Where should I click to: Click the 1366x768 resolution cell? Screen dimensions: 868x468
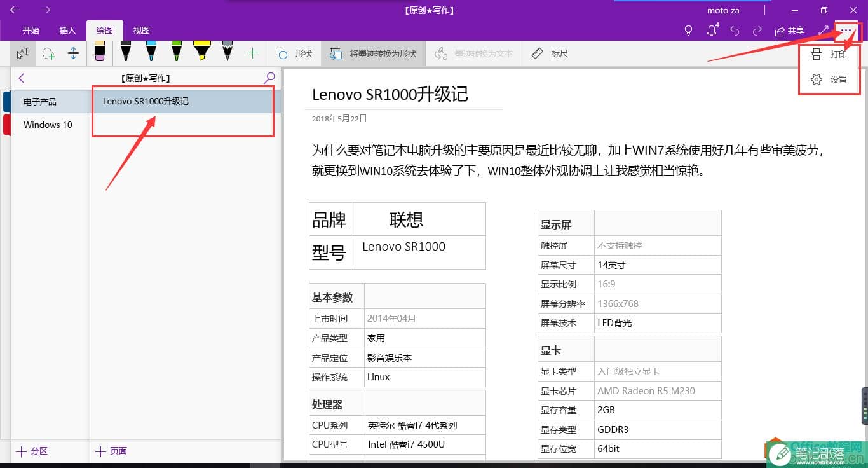tap(658, 303)
